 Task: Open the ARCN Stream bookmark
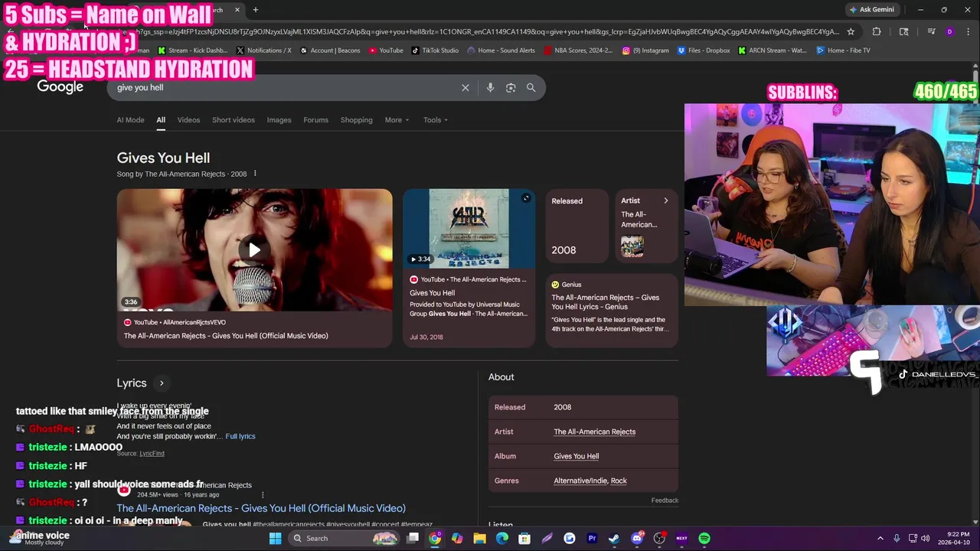coord(773,51)
